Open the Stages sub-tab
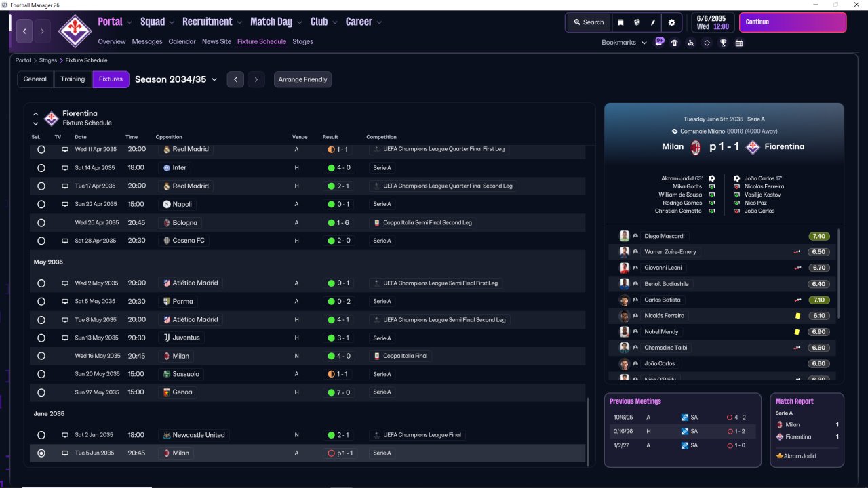The width and height of the screenshot is (868, 488). click(302, 41)
